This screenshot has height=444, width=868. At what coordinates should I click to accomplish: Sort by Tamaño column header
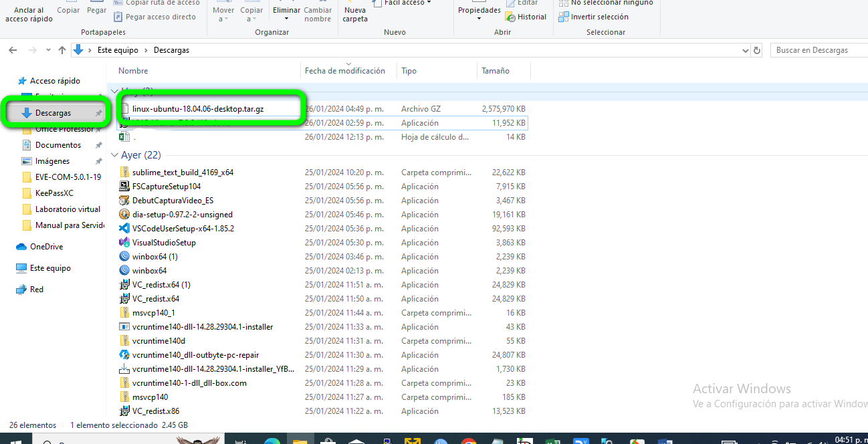point(496,71)
